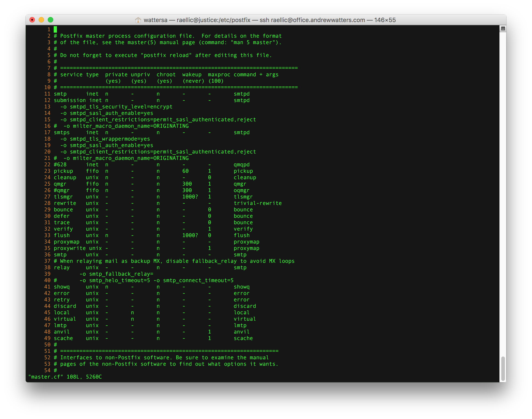532x419 pixels.
Task: Click "postfix reload" in line 5 comment
Action: [166, 55]
